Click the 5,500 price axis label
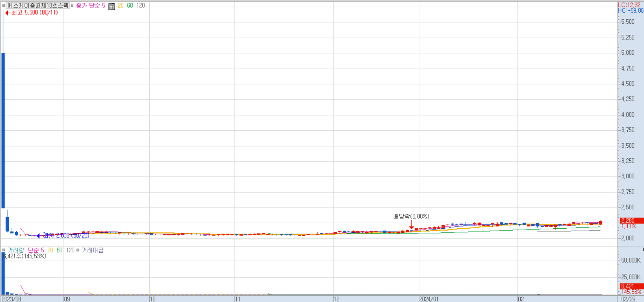The width and height of the screenshot is (644, 302). (x=628, y=22)
